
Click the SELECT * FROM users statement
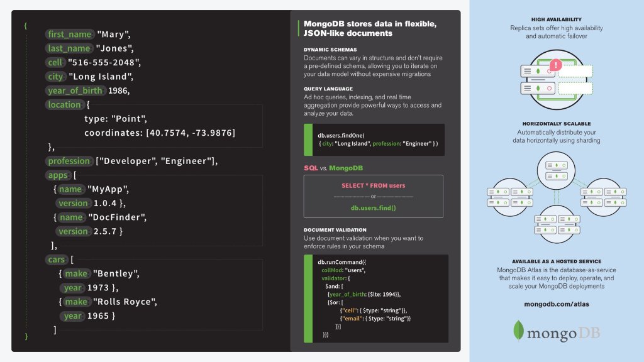(374, 185)
